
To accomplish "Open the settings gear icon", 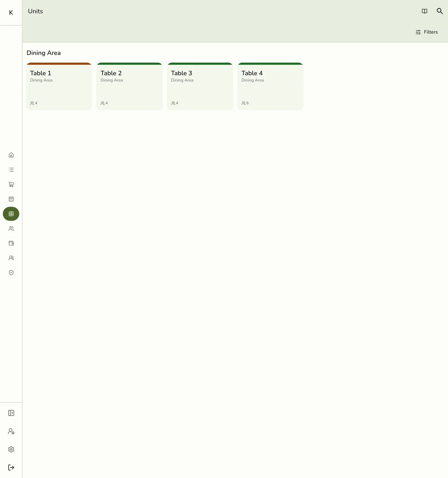I will pos(11,449).
